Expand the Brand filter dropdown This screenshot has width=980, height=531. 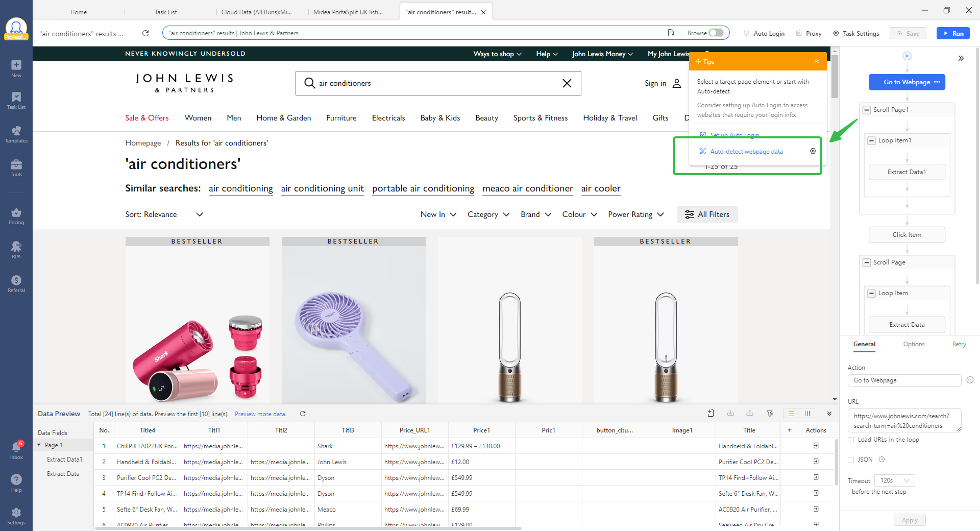(536, 214)
